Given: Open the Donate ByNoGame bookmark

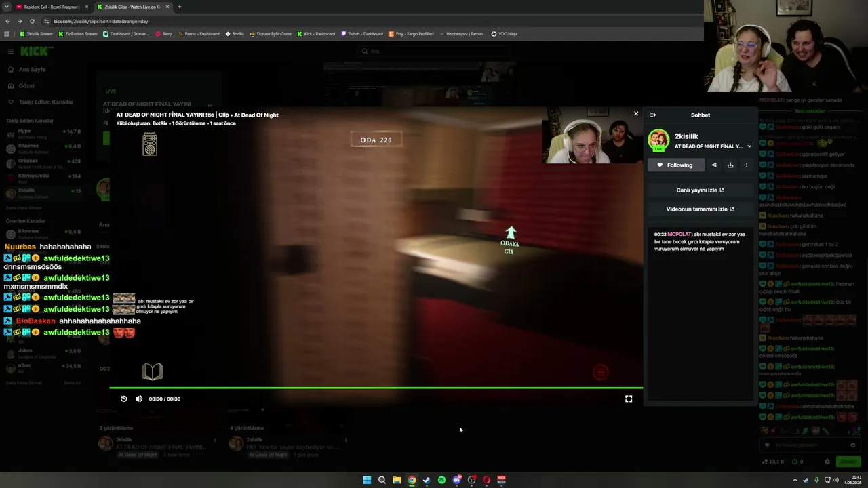Looking at the screenshot, I should pyautogui.click(x=271, y=34).
